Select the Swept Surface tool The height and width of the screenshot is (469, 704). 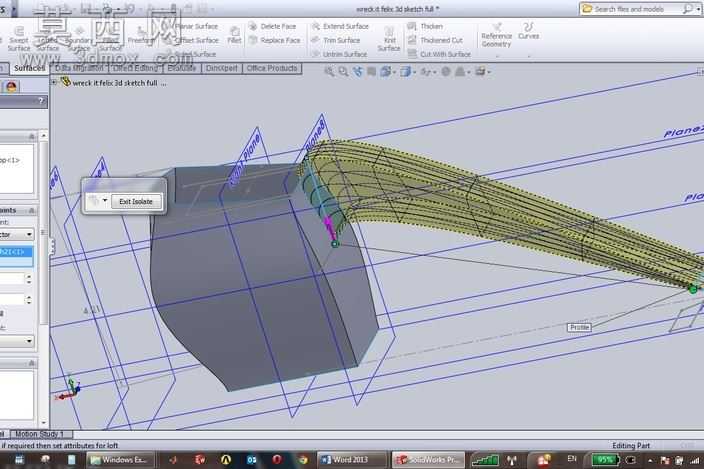[19, 39]
